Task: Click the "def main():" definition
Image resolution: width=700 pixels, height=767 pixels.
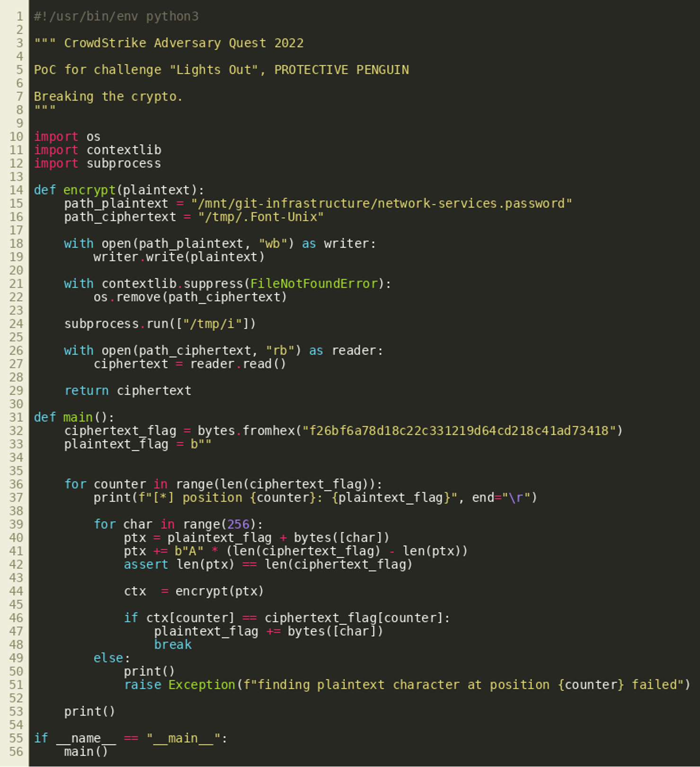Action: pos(74,418)
